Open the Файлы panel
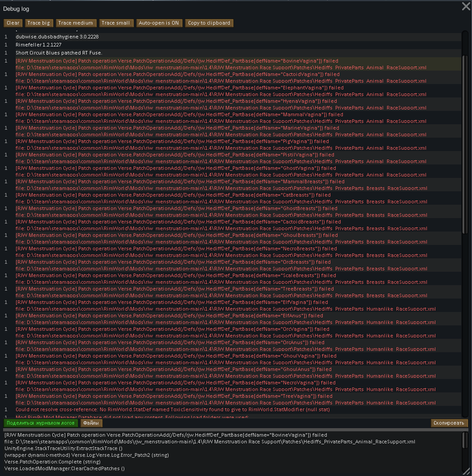This screenshot has width=472, height=476. (x=91, y=423)
